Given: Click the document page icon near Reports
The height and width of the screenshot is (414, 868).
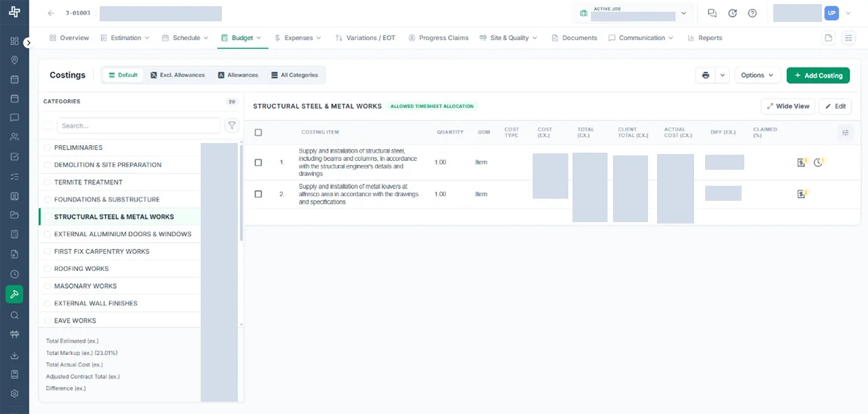Looking at the screenshot, I should [x=829, y=38].
